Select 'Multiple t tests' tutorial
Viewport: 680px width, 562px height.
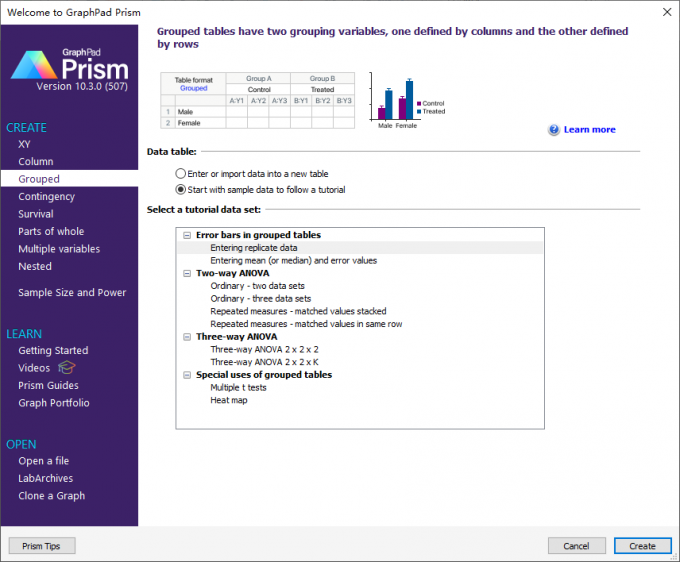pos(238,388)
